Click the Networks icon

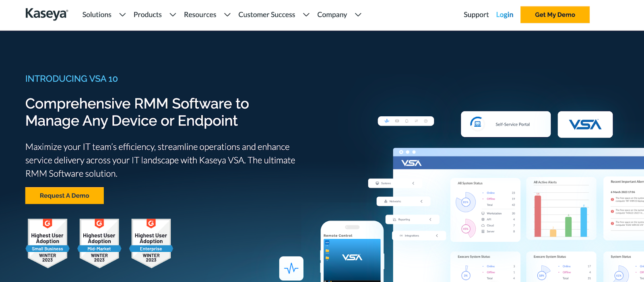386,201
